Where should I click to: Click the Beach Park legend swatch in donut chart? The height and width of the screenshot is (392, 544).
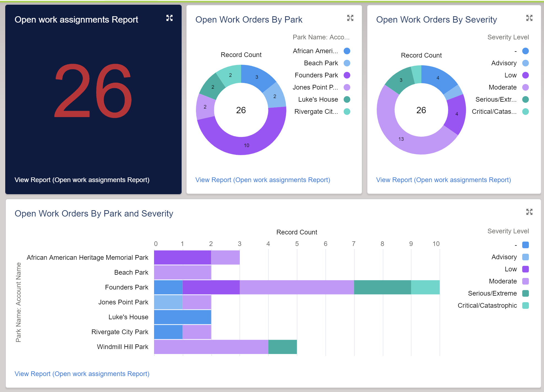[347, 63]
